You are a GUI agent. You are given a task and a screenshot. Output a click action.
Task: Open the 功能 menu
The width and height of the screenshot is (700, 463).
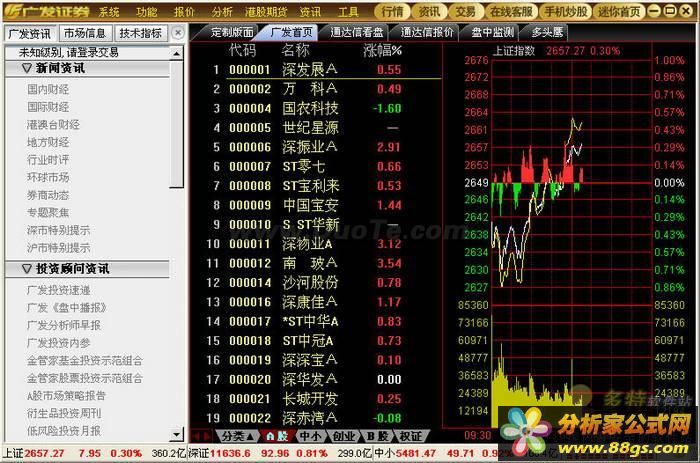click(x=147, y=12)
